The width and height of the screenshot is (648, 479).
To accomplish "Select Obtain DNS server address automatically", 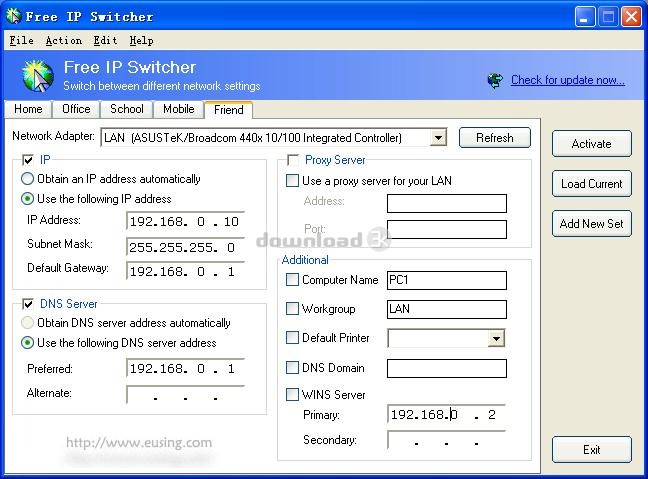I will point(27,323).
